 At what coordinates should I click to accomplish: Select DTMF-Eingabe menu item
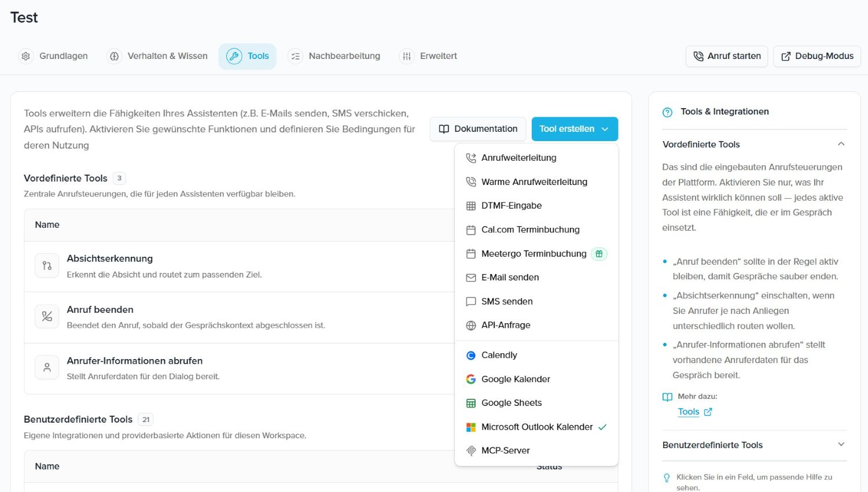536,205
